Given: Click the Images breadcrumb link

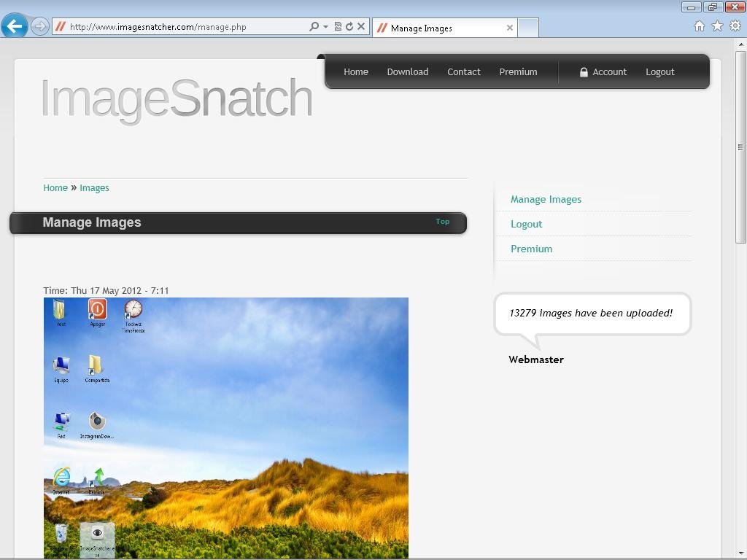Looking at the screenshot, I should [94, 187].
